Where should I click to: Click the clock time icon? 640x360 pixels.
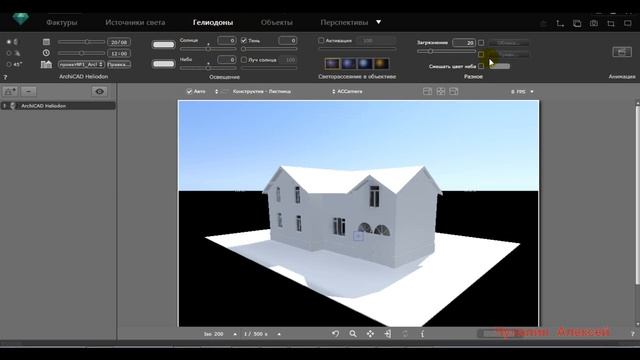pos(46,53)
